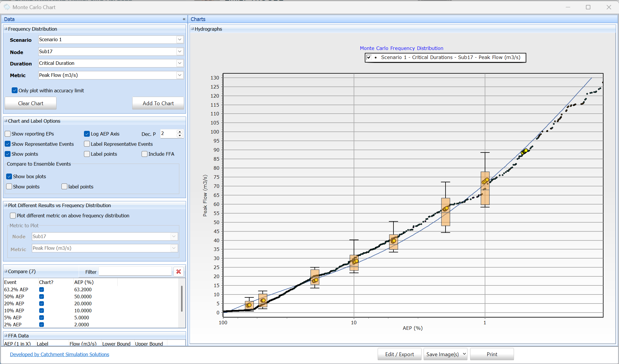Collapse the Data panel with the double-chevron icon
The image size is (619, 364).
(184, 19)
